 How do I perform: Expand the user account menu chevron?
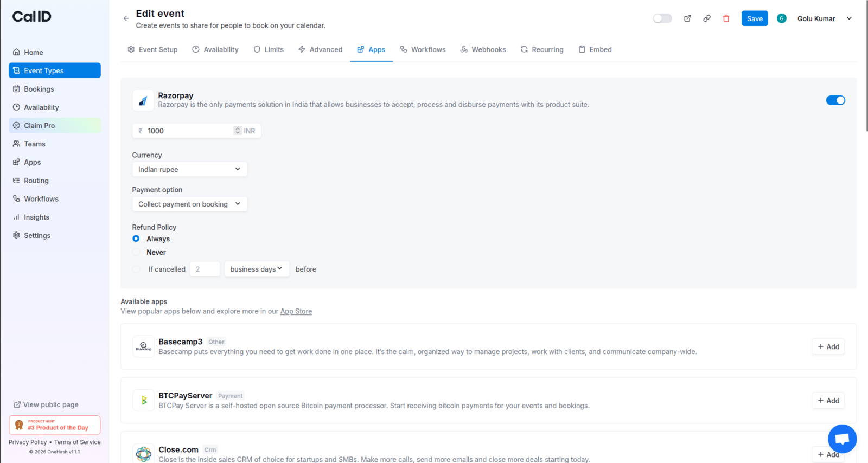pyautogui.click(x=849, y=18)
